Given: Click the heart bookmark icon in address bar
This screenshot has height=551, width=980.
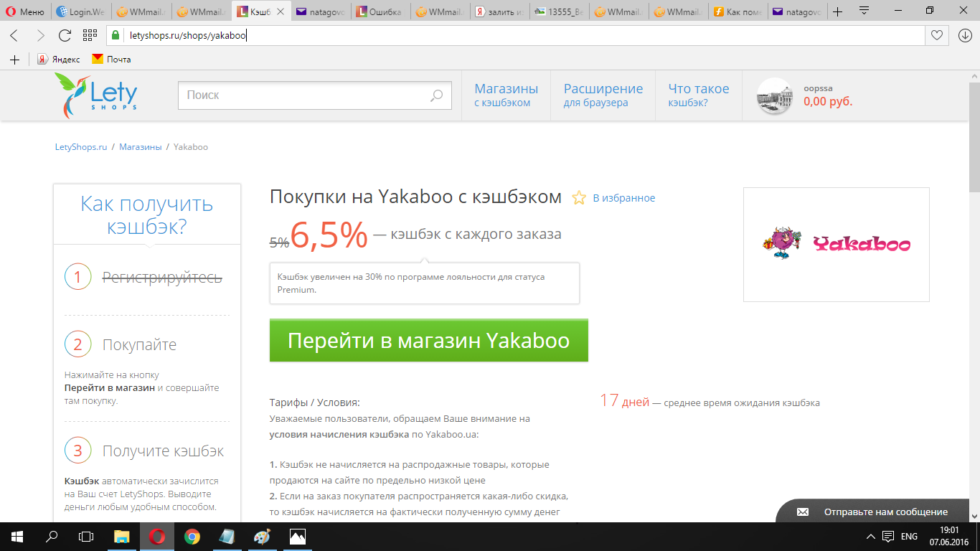Looking at the screenshot, I should coord(936,35).
